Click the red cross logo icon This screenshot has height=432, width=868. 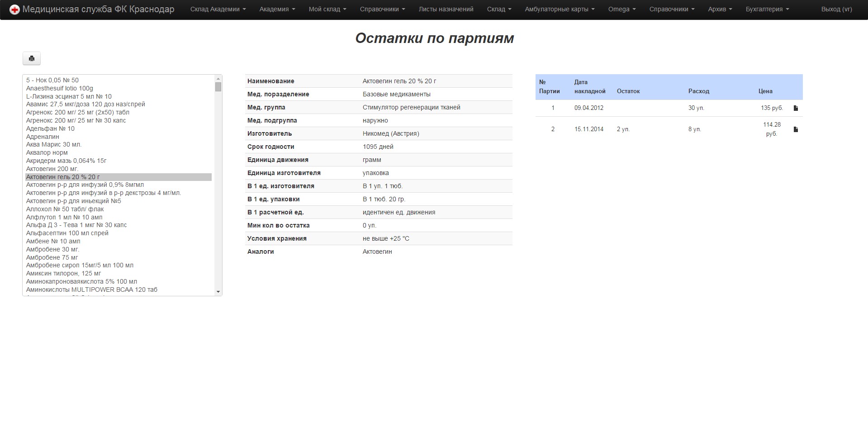(x=14, y=9)
